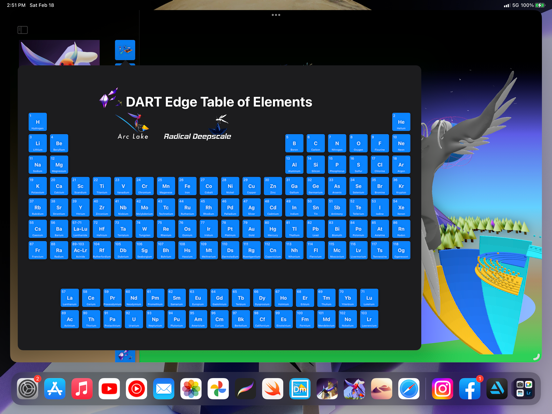Select the Gadolinium (Gd) element

[x=219, y=298]
